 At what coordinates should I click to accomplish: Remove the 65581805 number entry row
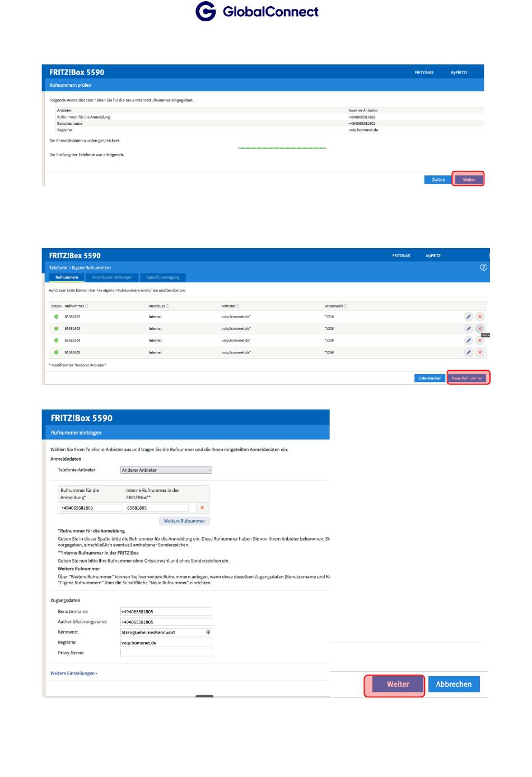pos(202,508)
